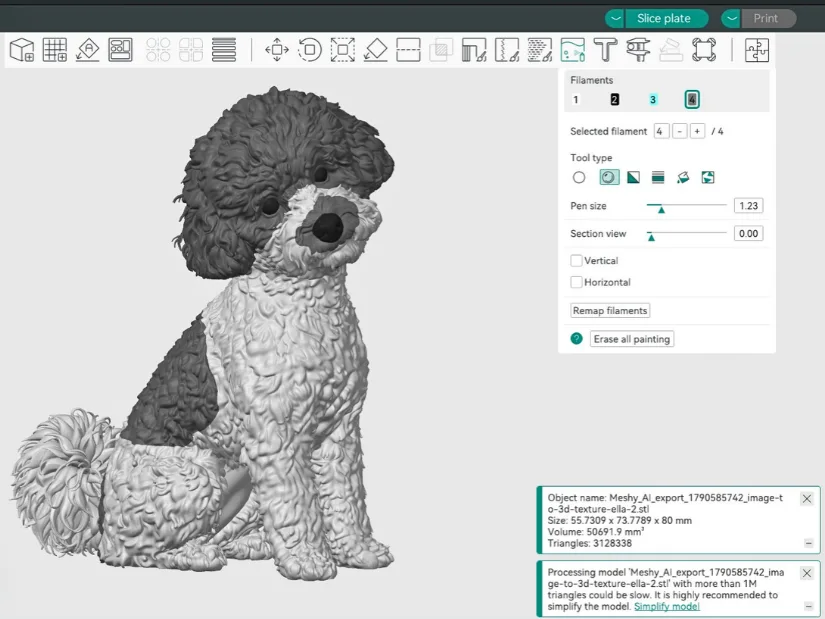Click the Add object cube icon
Image resolution: width=825 pixels, height=619 pixels.
[22, 49]
